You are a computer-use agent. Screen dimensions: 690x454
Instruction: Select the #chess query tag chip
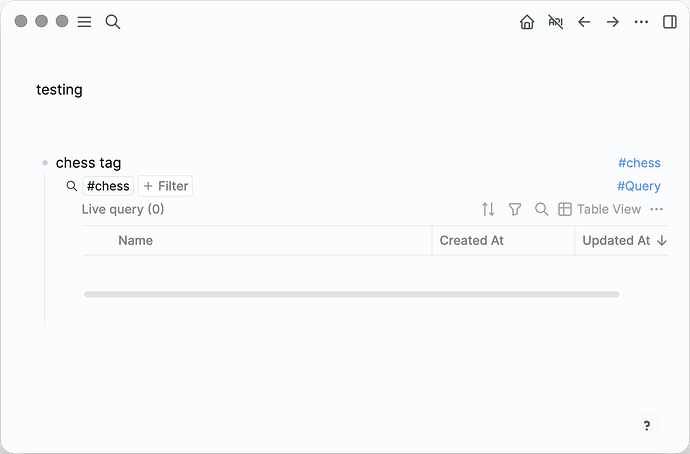coord(108,186)
